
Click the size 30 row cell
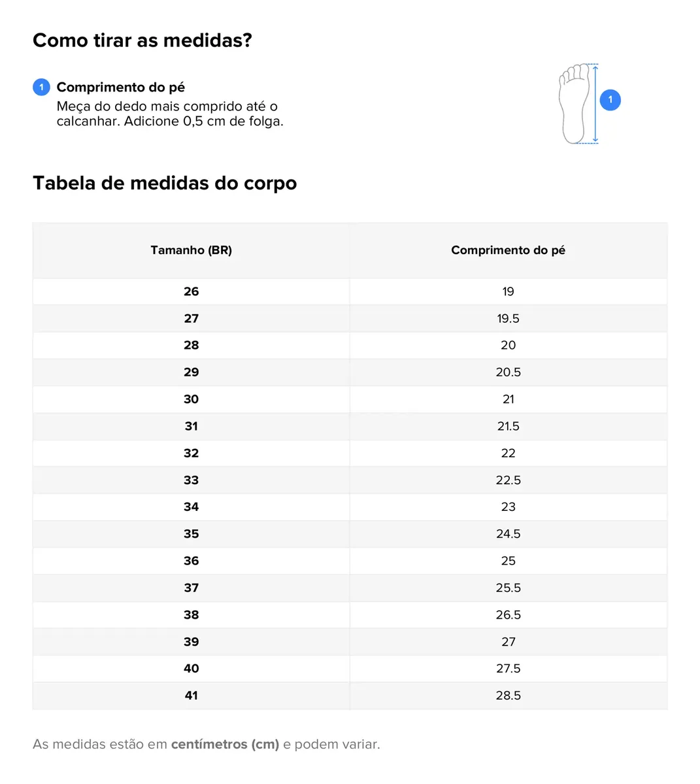192,399
